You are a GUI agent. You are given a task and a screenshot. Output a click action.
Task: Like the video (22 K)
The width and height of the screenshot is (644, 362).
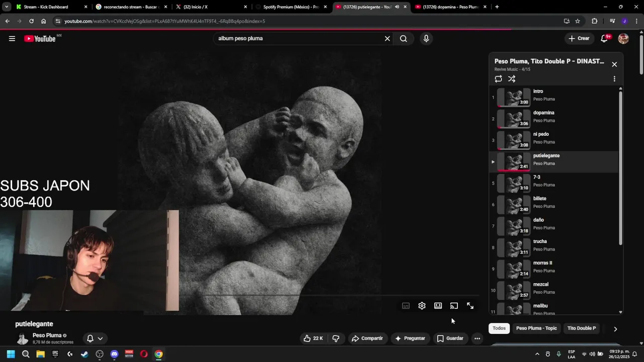coord(313,338)
